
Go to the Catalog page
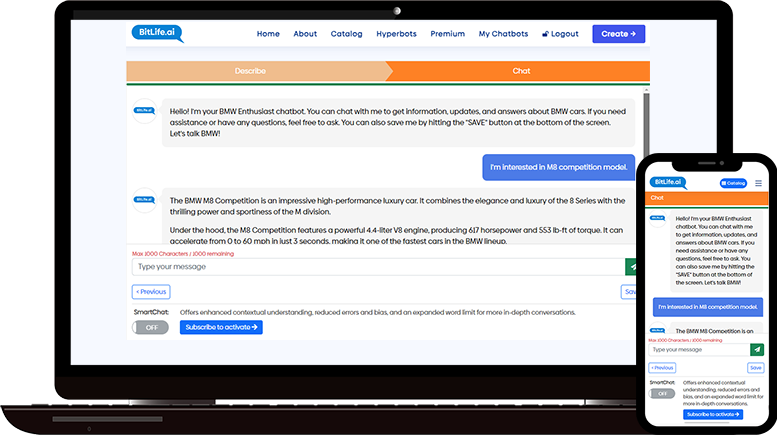[x=346, y=34]
